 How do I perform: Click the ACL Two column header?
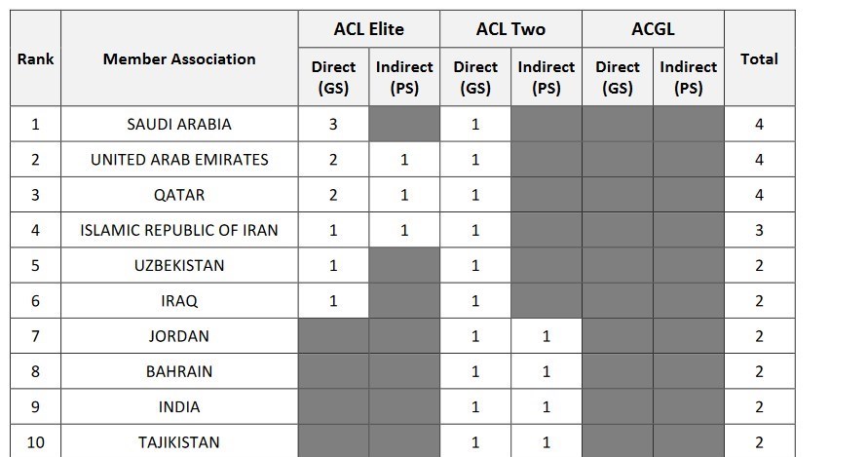coord(510,29)
